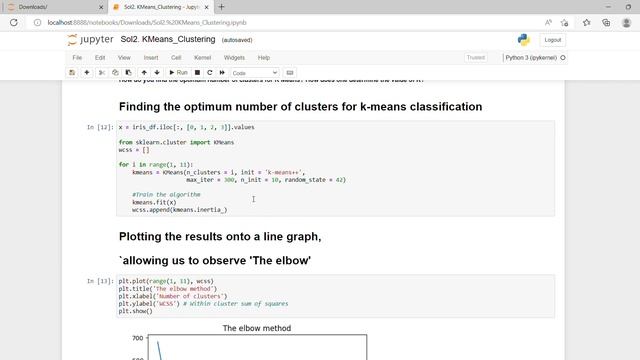Open the Kernel menu
Image resolution: width=640 pixels, height=360 pixels.
point(202,58)
